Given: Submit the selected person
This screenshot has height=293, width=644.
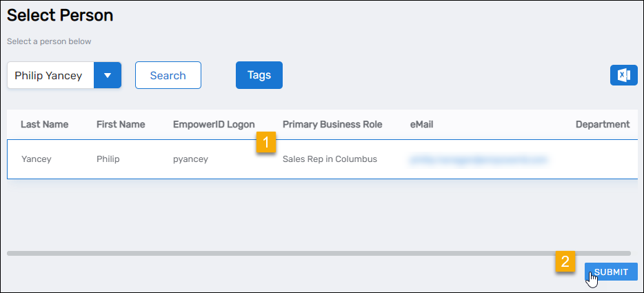Looking at the screenshot, I should [611, 272].
